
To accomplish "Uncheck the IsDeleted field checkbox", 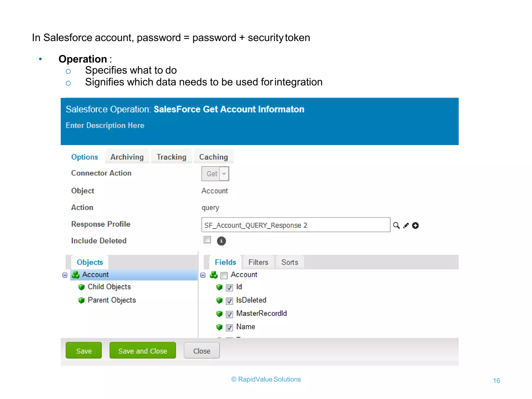I will 229,301.
